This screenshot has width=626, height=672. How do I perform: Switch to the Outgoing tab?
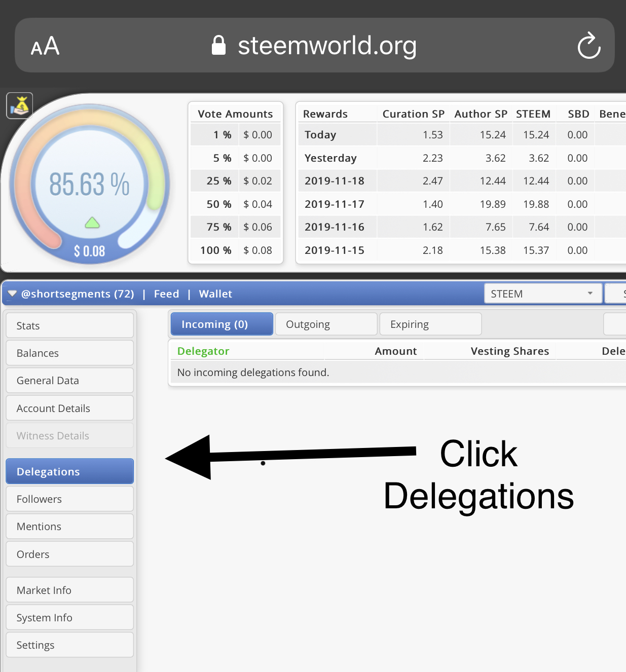point(326,324)
